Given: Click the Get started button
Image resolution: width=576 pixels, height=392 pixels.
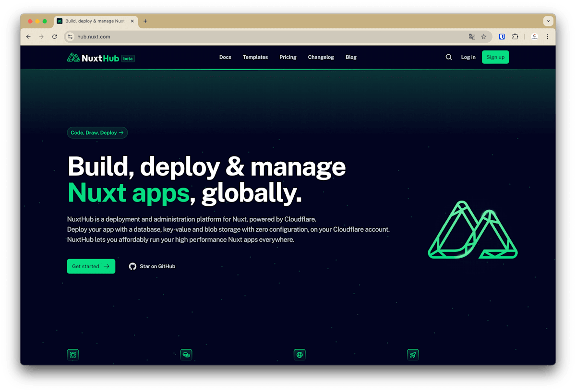Looking at the screenshot, I should click(x=91, y=266).
